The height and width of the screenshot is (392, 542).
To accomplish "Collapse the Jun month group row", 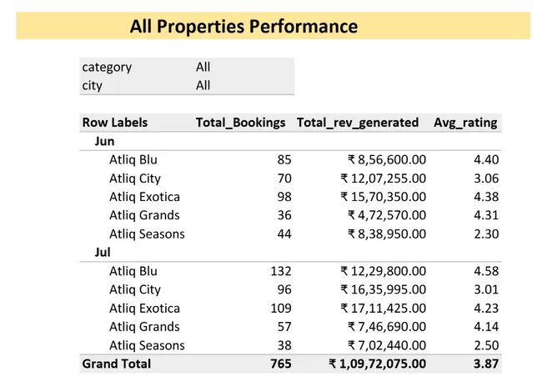I will point(105,141).
